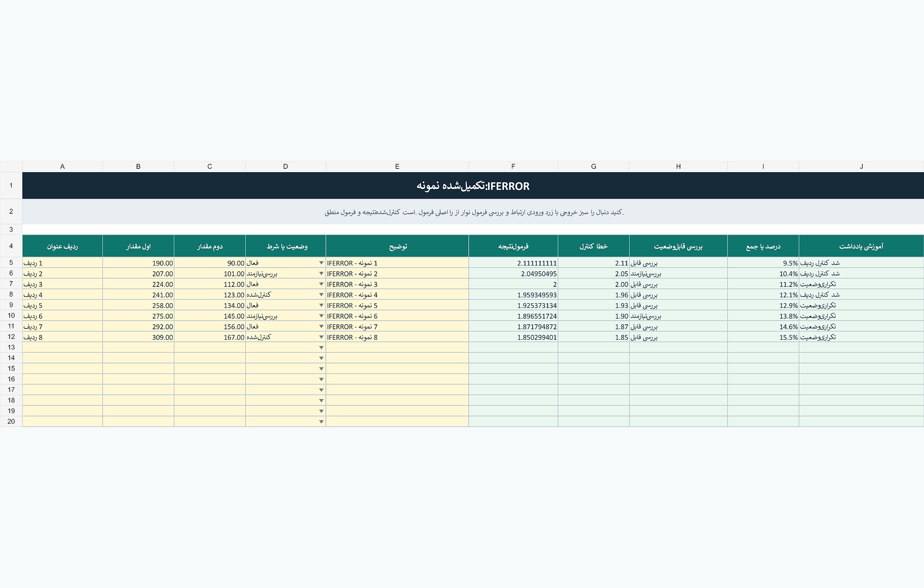Screen dimensions: 924x588
Task: Click the 'اول مقدار' header cell
Action: point(138,246)
